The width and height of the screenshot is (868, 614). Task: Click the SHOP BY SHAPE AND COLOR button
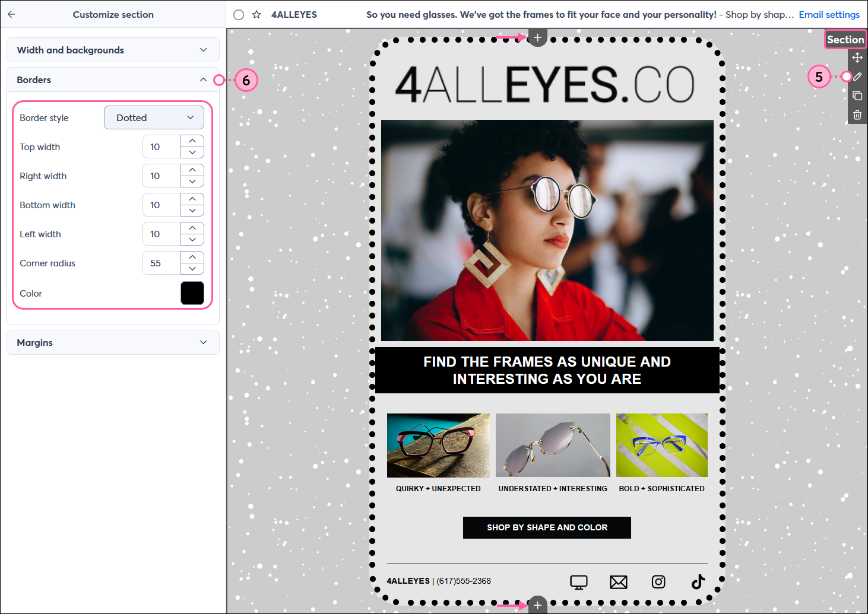click(547, 527)
